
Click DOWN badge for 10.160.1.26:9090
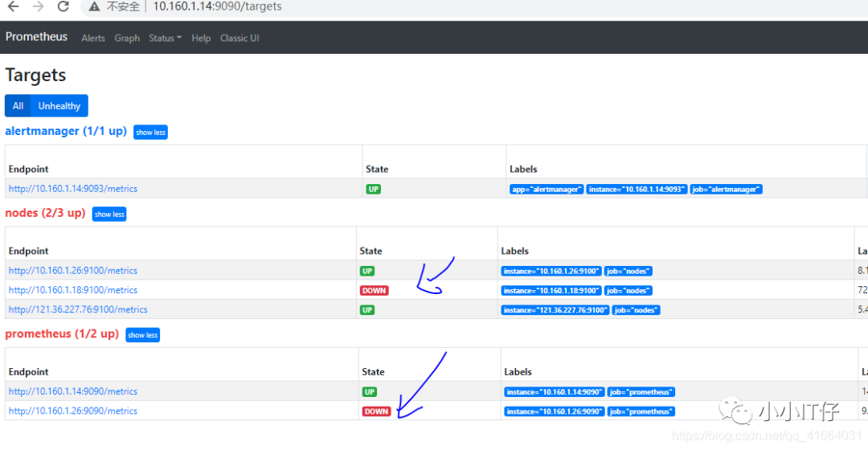point(376,411)
